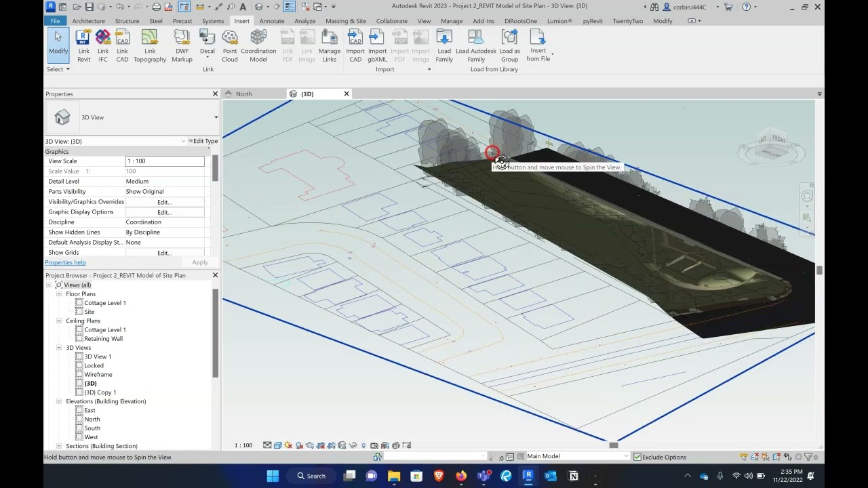
Task: Toggle Reveal Hidden Elements on view control bar
Action: pos(363,445)
